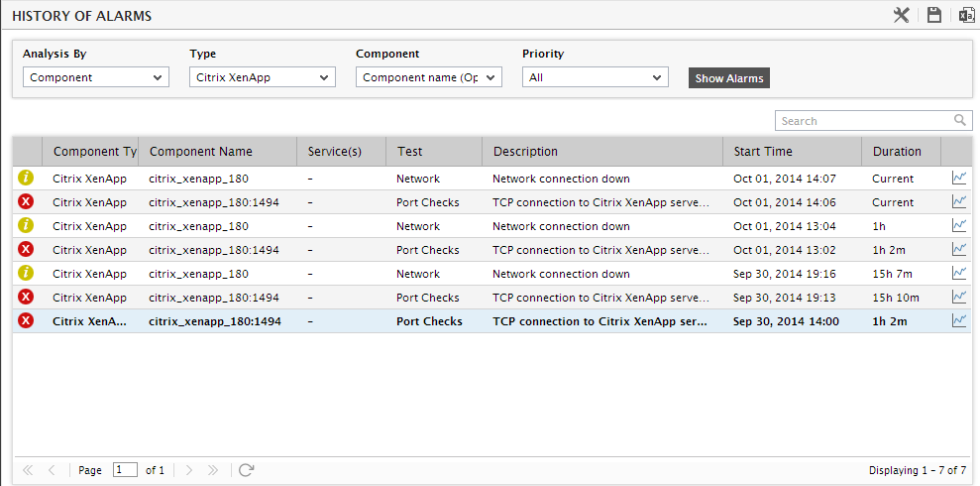Image resolution: width=980 pixels, height=486 pixels.
Task: Click Sep 30, 2014 14:00 start time
Action: click(786, 321)
